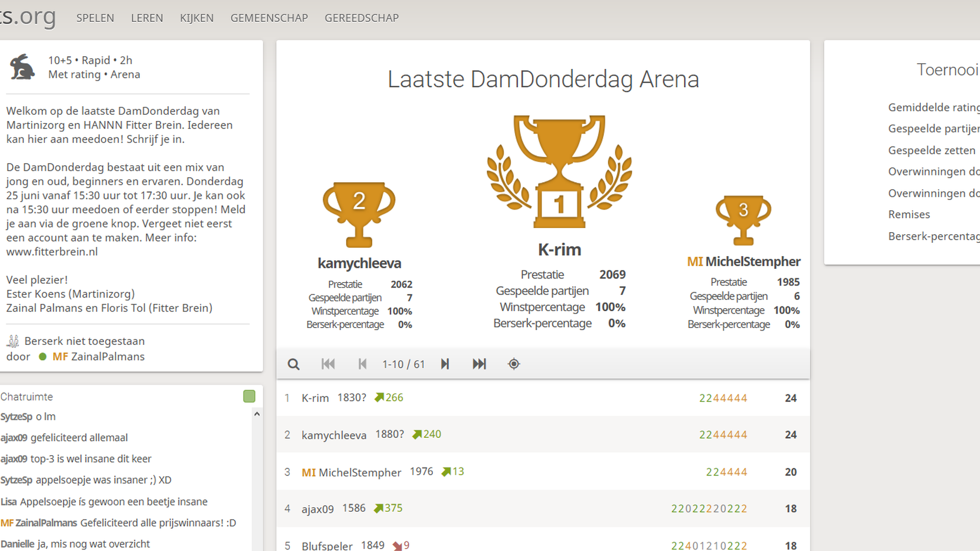Click the 10+5 Rapid 2h text
This screenshot has height=551, width=980.
tap(90, 60)
